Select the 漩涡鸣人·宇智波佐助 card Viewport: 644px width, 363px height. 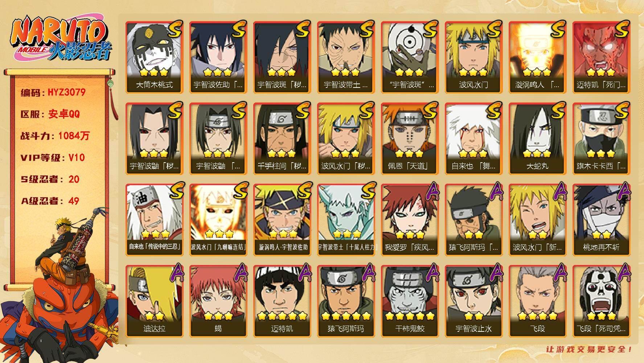click(282, 220)
